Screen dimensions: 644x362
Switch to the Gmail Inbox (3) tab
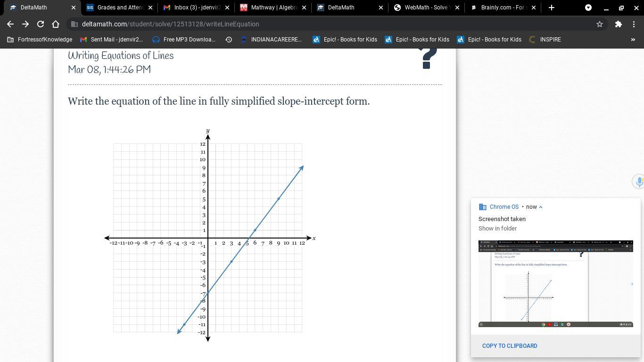[x=197, y=8]
